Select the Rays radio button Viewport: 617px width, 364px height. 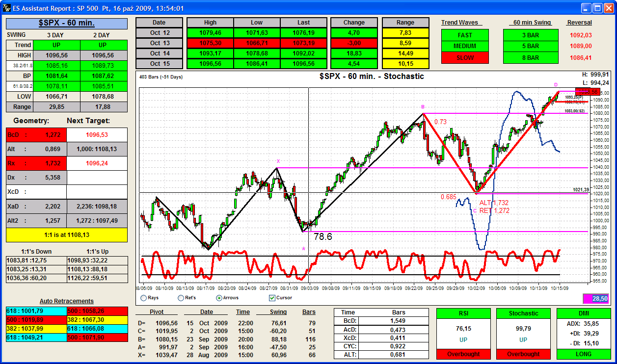pos(143,298)
